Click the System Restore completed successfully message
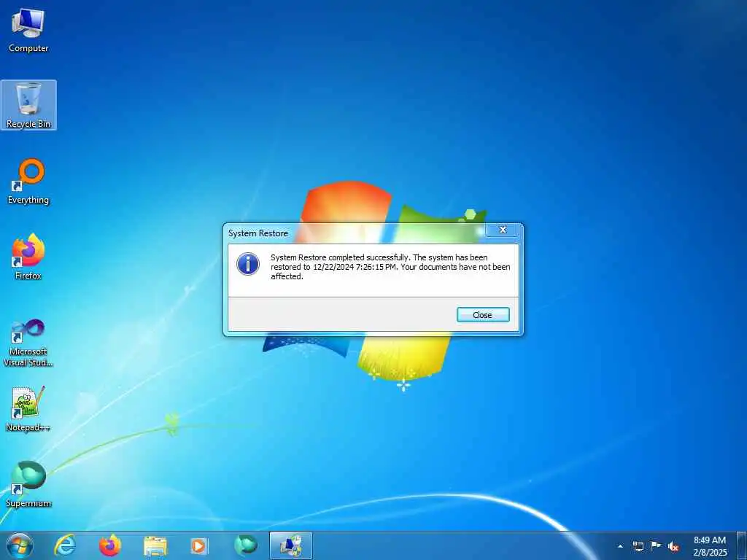This screenshot has width=747, height=560. pyautogui.click(x=390, y=267)
